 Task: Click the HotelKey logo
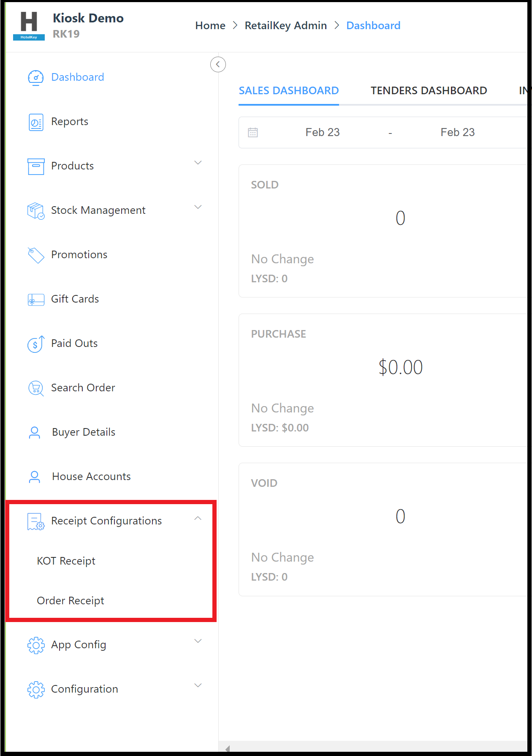[29, 26]
